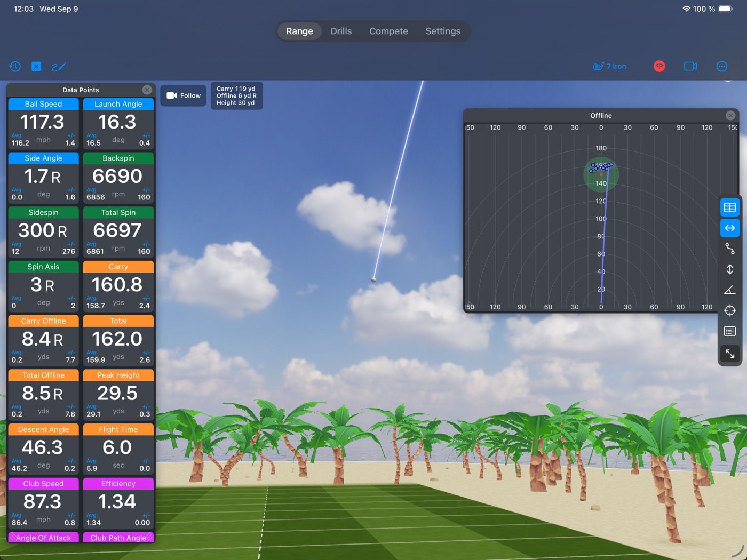Select the Carry Offline 8.4 R tile
Image resolution: width=747 pixels, height=560 pixels.
pos(43,341)
